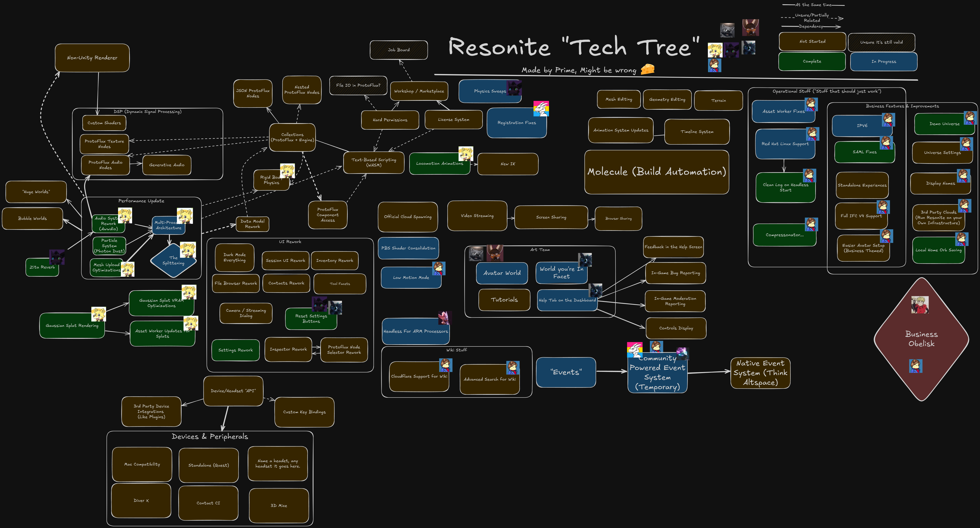
Task: Click the avatar on the Compressonator node
Action: click(x=811, y=224)
